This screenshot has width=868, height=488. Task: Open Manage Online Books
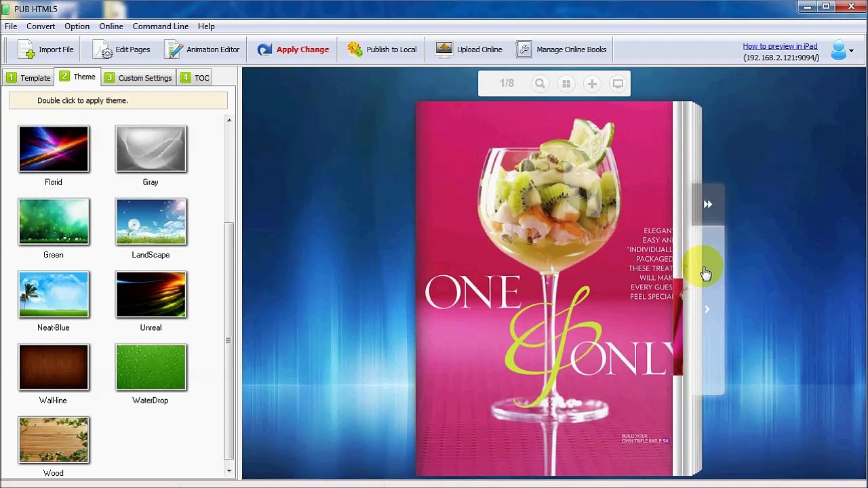561,49
